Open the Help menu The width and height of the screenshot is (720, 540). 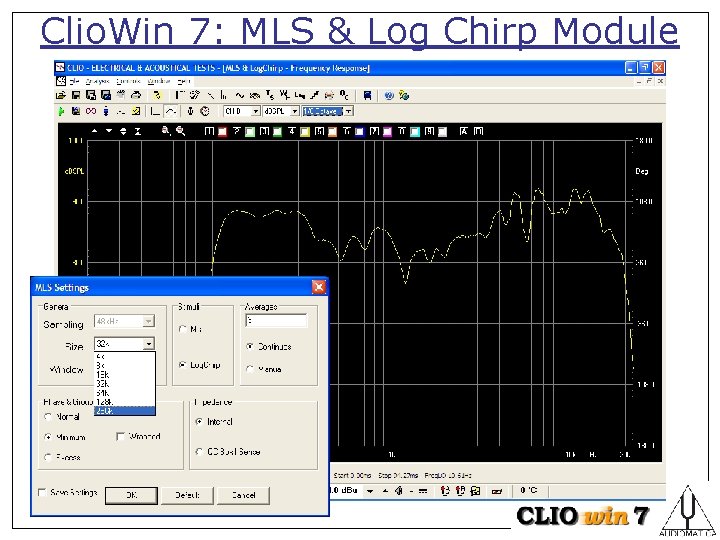pyautogui.click(x=184, y=81)
